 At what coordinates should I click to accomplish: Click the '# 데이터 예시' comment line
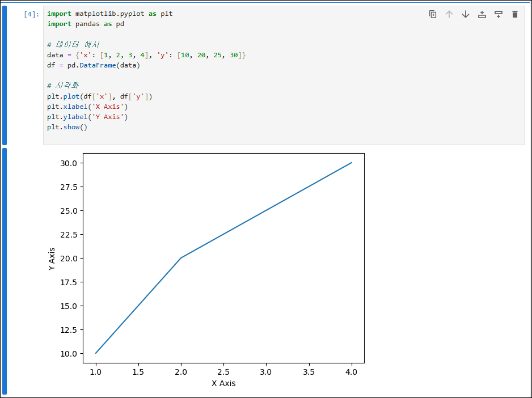pos(73,45)
